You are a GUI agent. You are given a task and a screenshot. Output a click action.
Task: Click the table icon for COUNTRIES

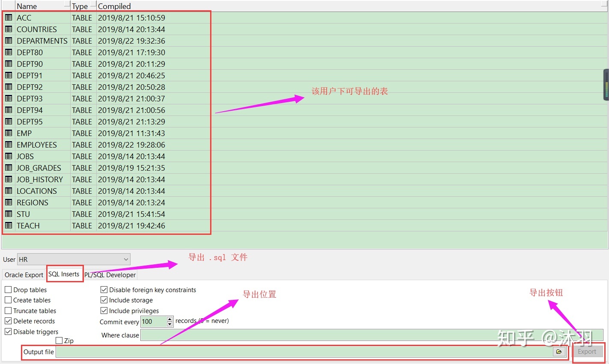tap(9, 29)
